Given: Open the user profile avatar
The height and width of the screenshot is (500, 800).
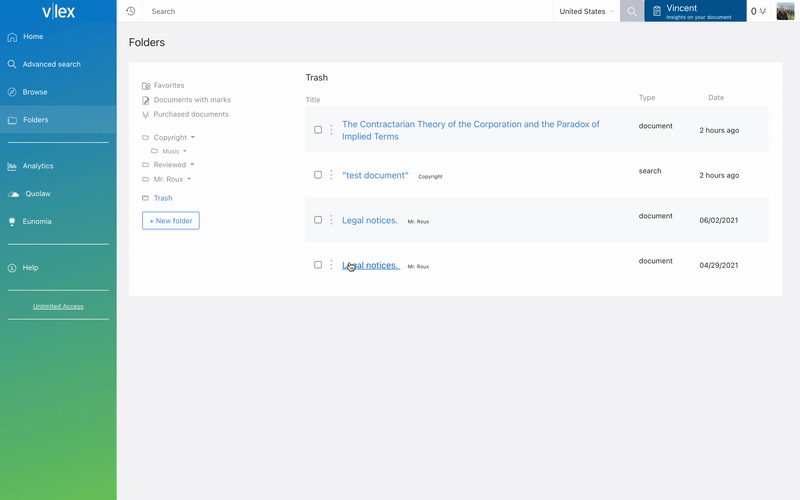Looking at the screenshot, I should click(x=785, y=11).
